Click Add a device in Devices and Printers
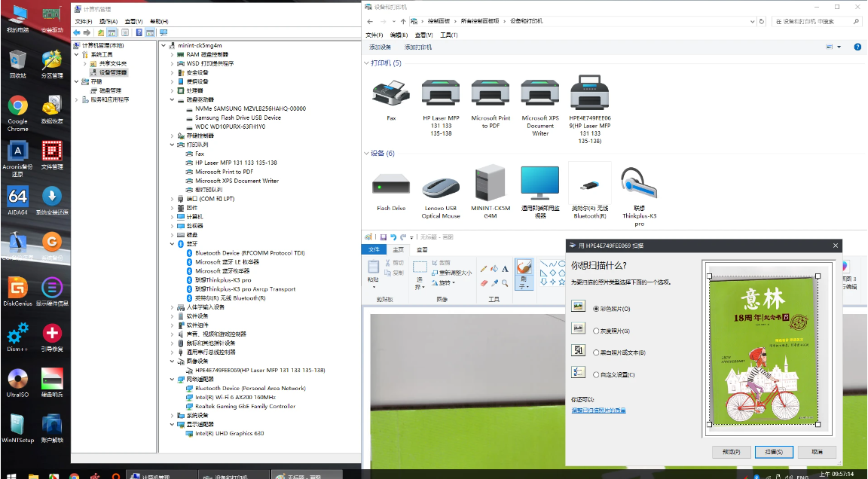This screenshot has width=868, height=479. click(x=381, y=47)
